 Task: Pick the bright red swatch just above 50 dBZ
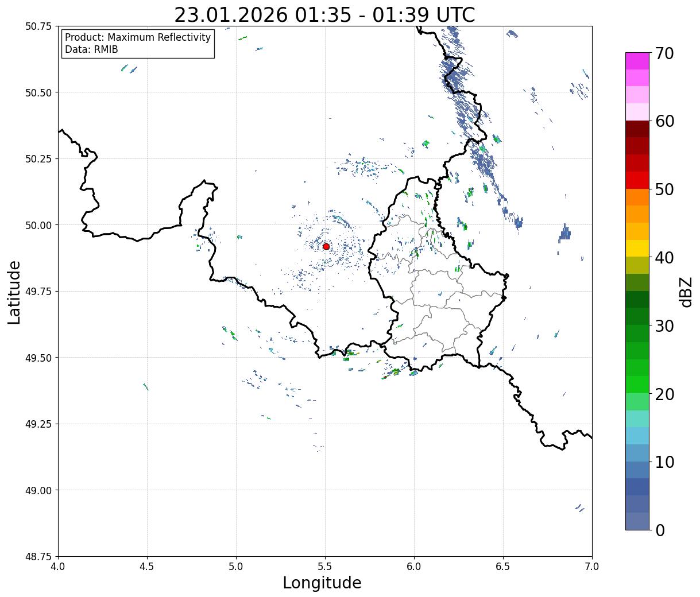(637, 180)
